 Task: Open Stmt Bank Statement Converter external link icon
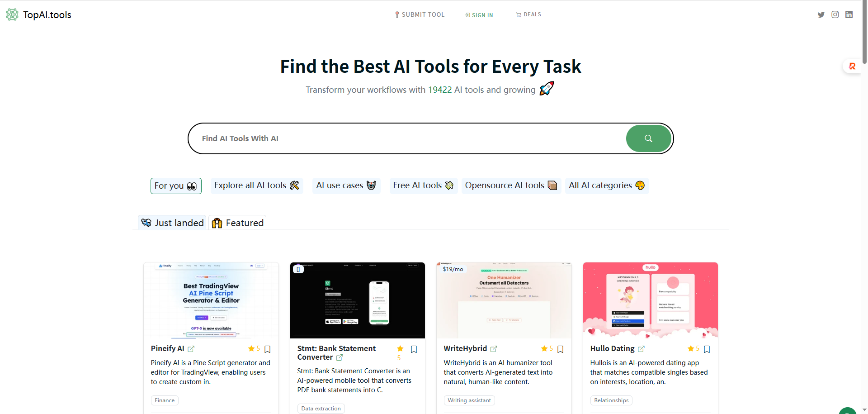[340, 357]
